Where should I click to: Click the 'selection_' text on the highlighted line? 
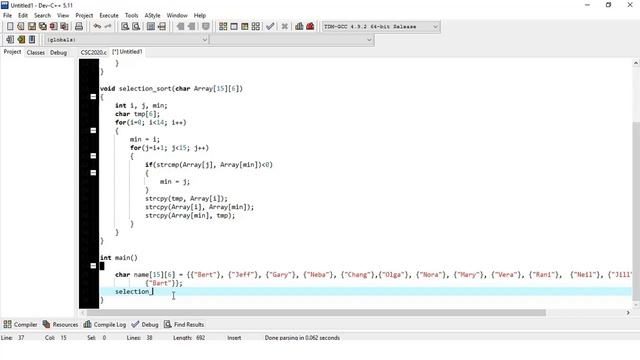(132, 291)
